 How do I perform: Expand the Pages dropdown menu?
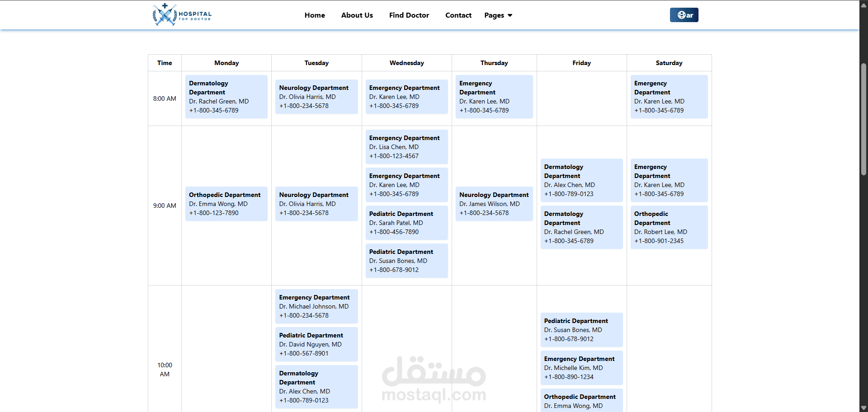coord(498,15)
